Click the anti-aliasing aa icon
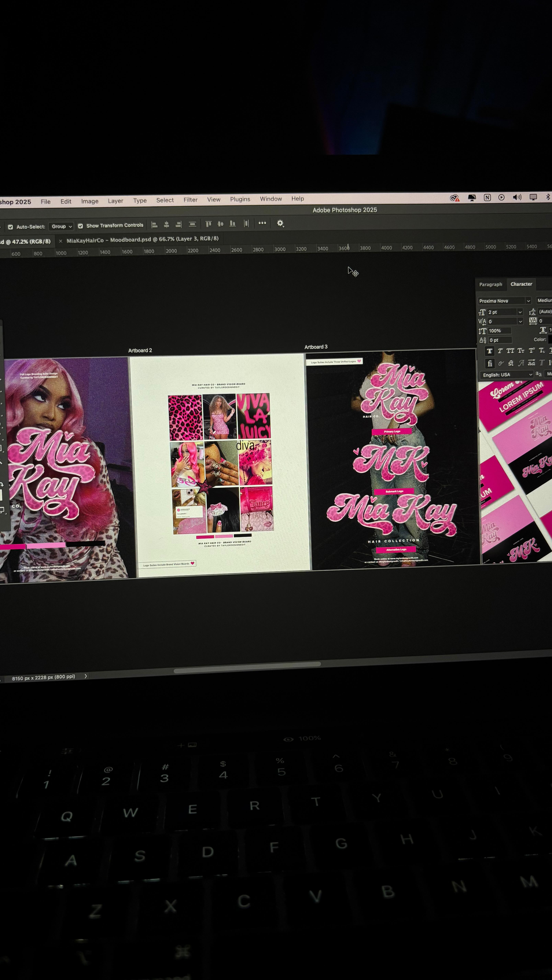 click(538, 374)
